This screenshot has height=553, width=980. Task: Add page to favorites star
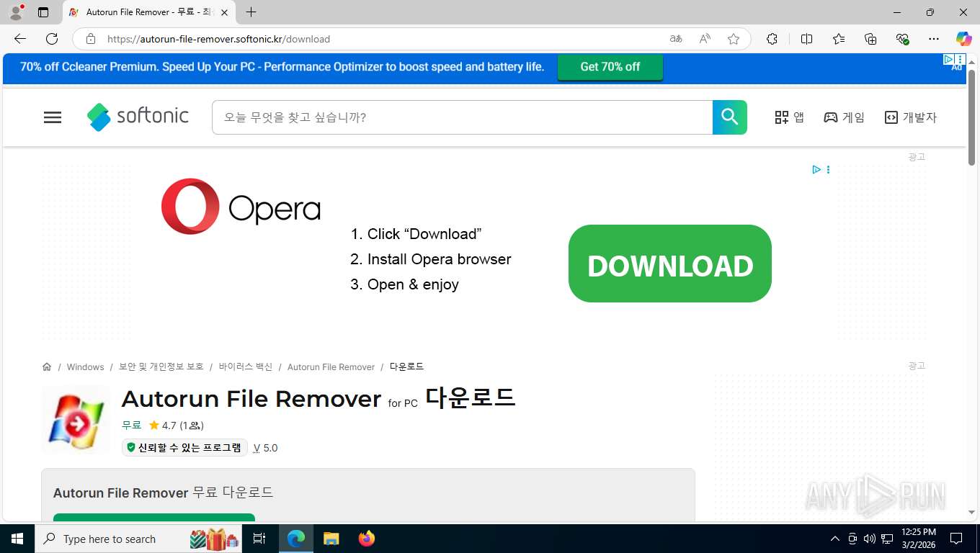coord(734,39)
